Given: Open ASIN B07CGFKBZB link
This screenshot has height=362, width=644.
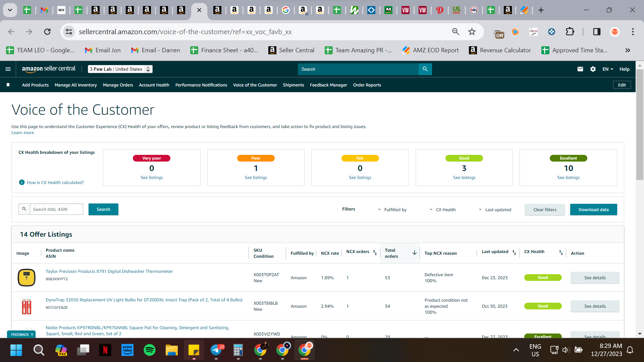Looking at the screenshot, I should coord(56,307).
